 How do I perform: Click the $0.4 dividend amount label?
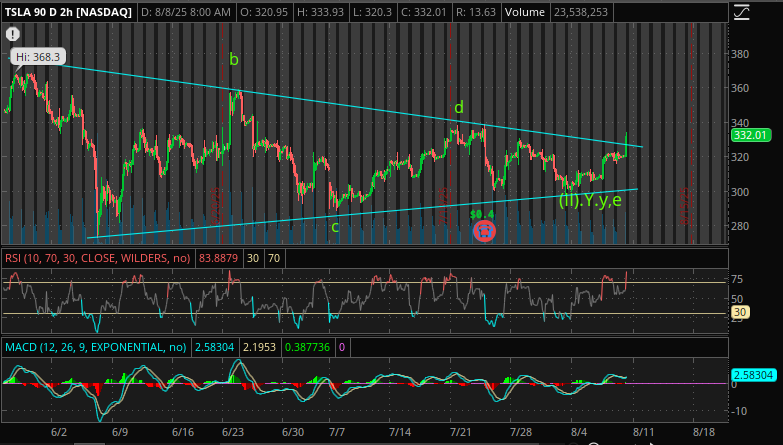[x=483, y=212]
